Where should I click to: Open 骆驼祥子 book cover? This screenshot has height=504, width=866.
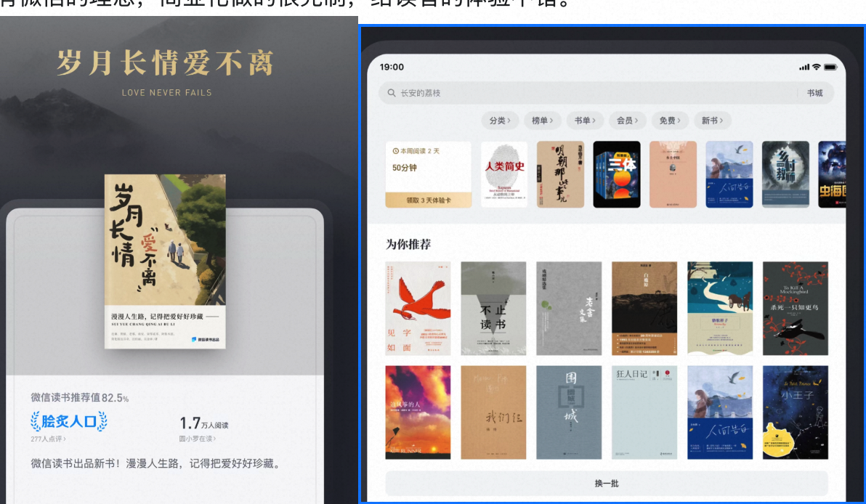pyautogui.click(x=720, y=309)
